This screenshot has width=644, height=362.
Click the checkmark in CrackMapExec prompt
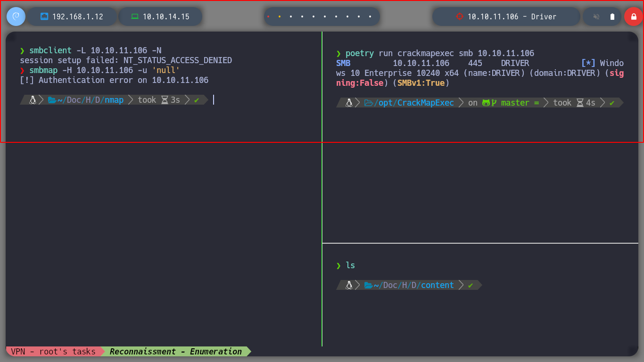pos(612,103)
